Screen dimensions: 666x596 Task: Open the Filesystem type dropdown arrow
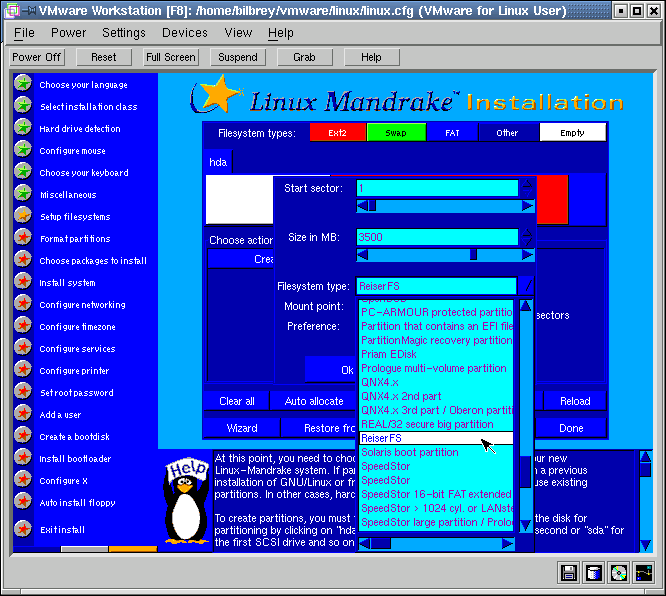pyautogui.click(x=527, y=287)
